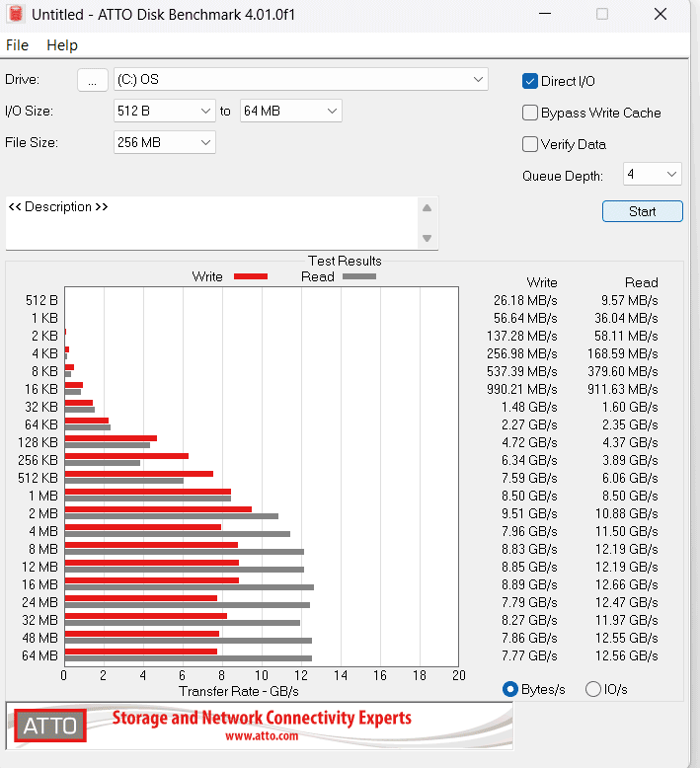This screenshot has height=768, width=700.
Task: Click the 512 KB row label in chart
Action: (x=38, y=478)
